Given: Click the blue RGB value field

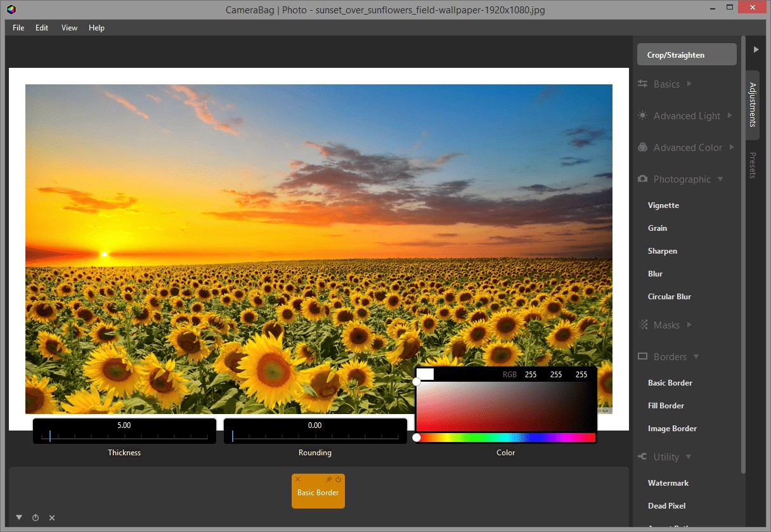Looking at the screenshot, I should (581, 375).
